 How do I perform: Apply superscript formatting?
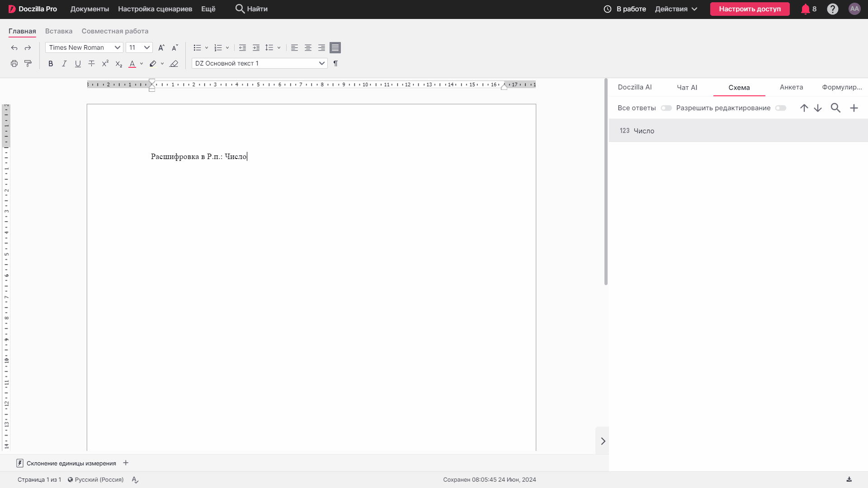tap(105, 64)
